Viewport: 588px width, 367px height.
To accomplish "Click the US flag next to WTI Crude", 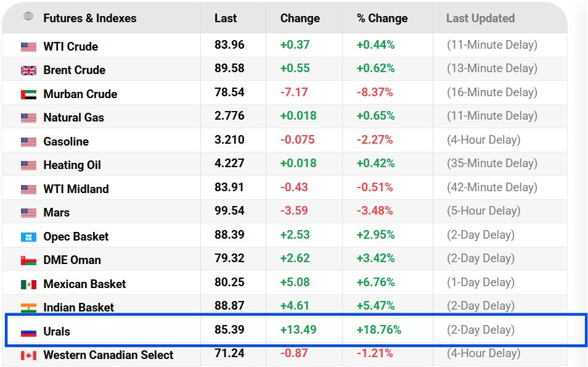I will point(28,47).
